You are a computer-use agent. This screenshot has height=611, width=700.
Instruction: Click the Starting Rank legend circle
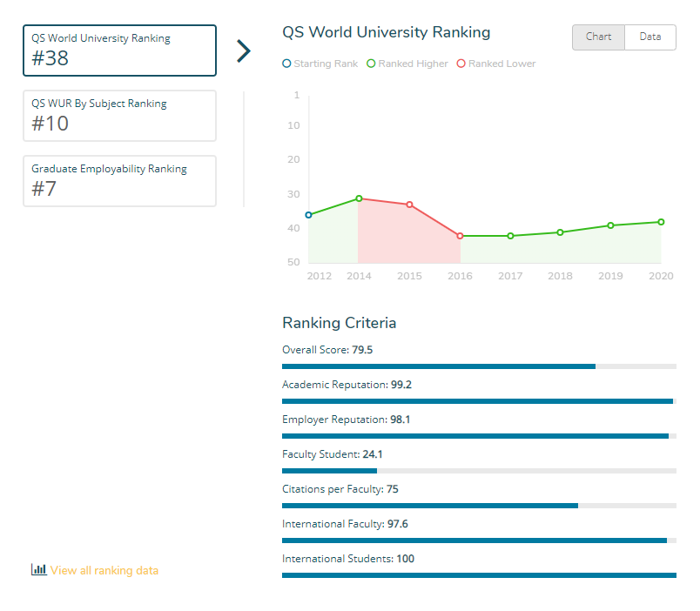tap(286, 64)
